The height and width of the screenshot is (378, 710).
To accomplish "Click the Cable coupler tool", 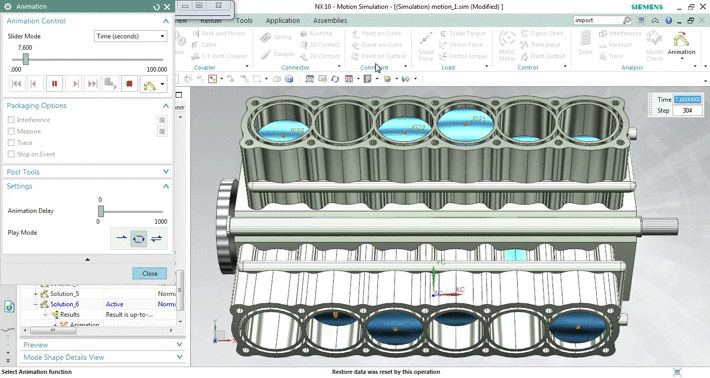I will [x=204, y=45].
